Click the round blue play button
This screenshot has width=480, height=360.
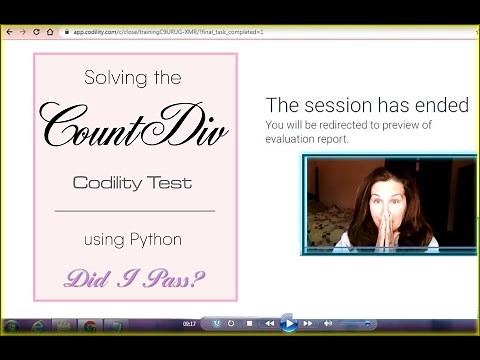(x=289, y=323)
